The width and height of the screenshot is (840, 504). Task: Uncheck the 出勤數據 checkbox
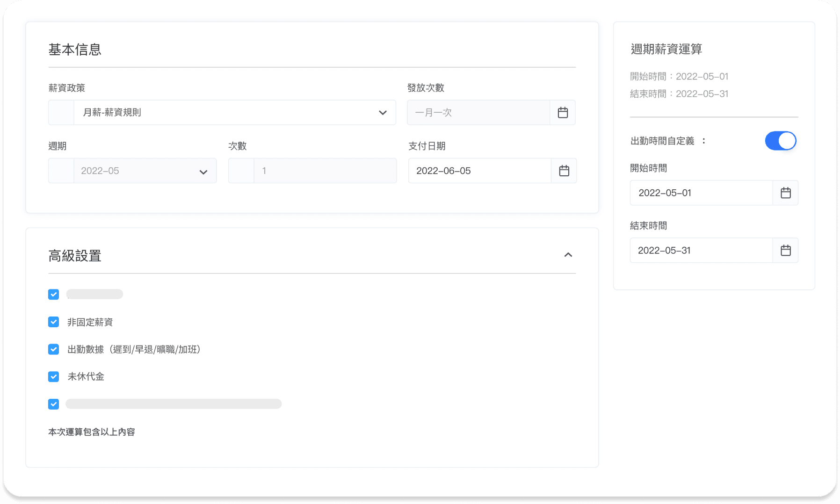click(54, 349)
